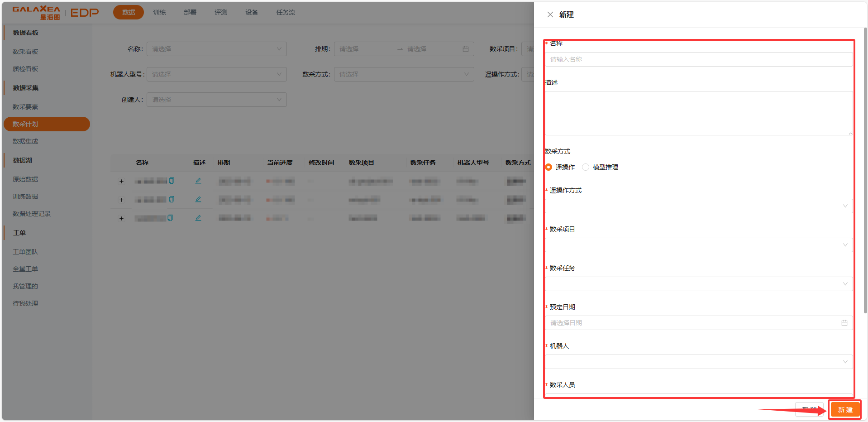868x422 pixels.
Task: Click the edit pencil icon in third row
Action: click(x=198, y=218)
